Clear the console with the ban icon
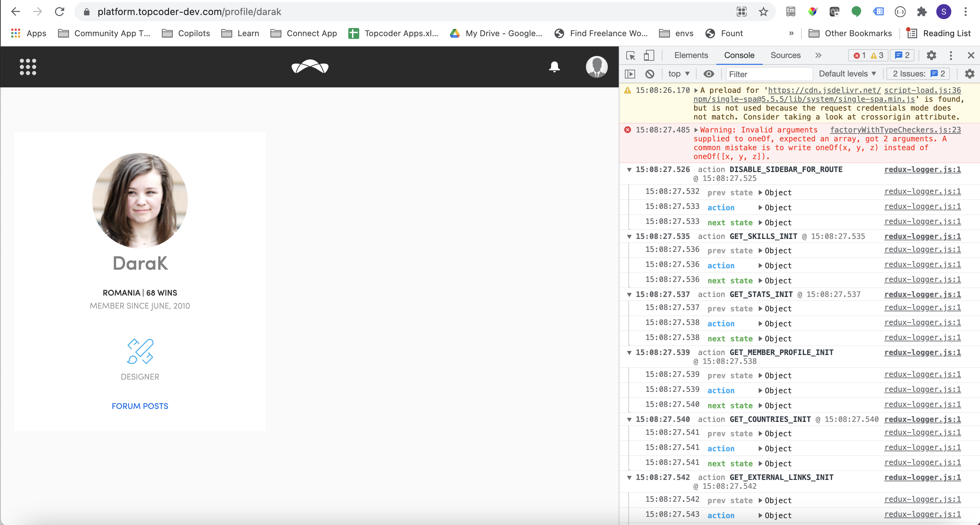This screenshot has height=525, width=980. (x=650, y=74)
